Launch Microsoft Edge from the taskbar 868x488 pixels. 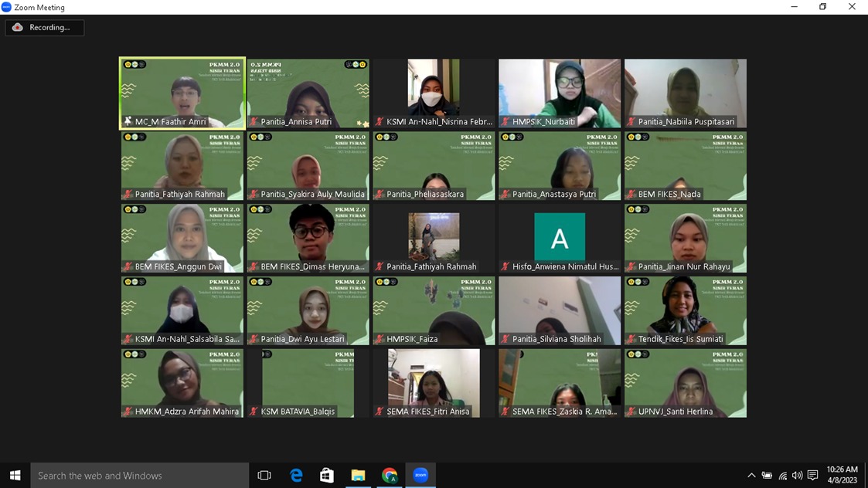pos(296,475)
